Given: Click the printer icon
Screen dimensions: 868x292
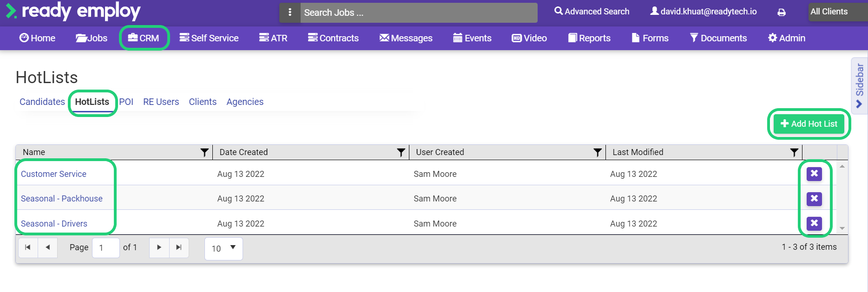Looking at the screenshot, I should (x=782, y=13).
